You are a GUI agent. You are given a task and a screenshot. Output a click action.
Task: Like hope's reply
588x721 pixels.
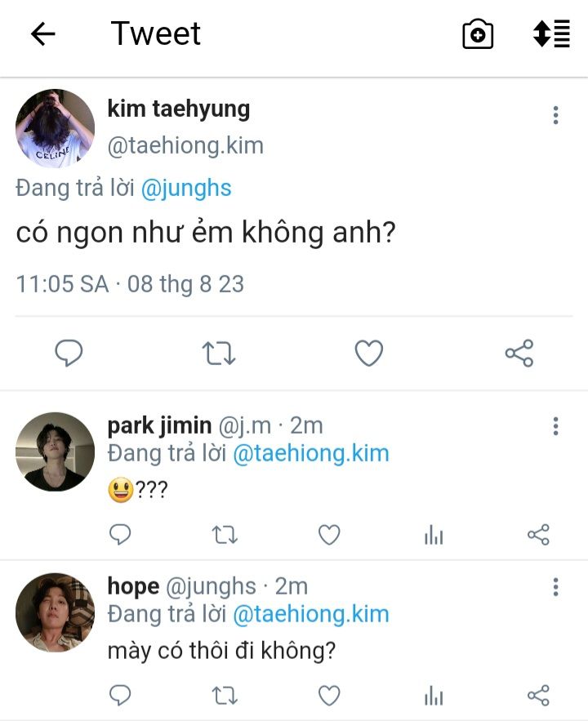point(328,695)
